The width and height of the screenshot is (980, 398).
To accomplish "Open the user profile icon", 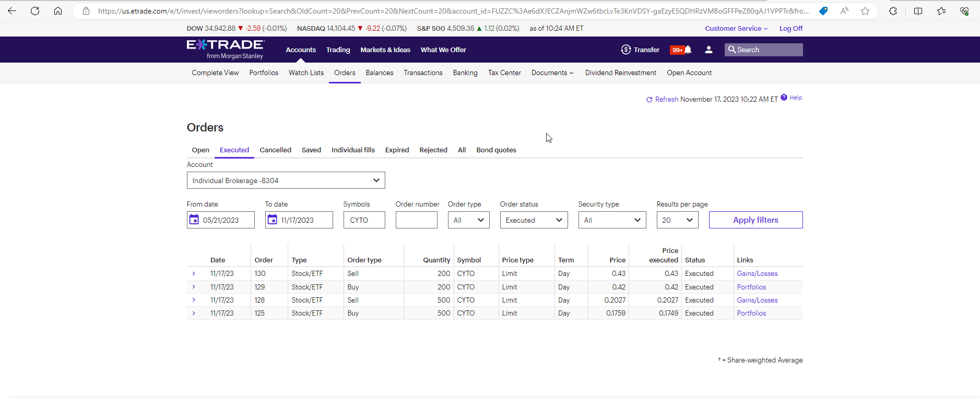I will pos(709,50).
